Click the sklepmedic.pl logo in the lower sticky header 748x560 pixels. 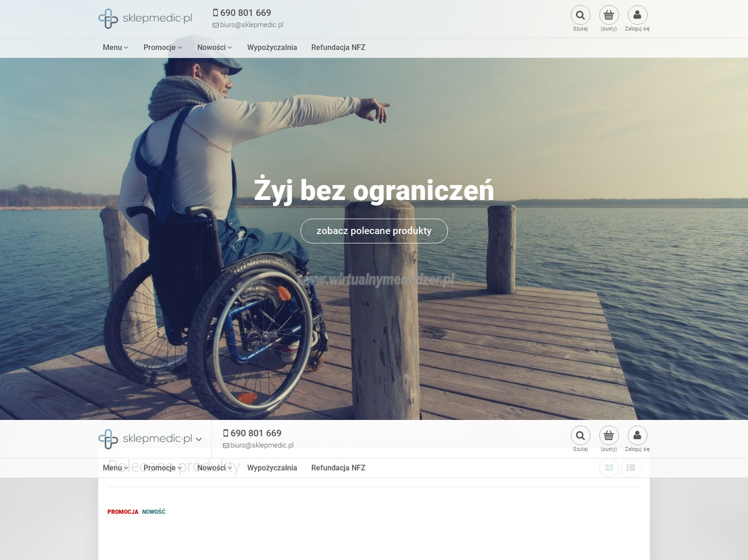pos(145,439)
